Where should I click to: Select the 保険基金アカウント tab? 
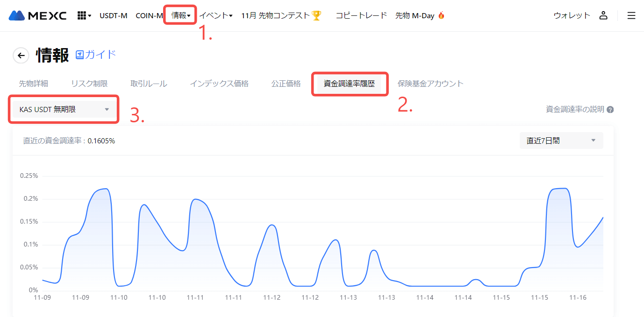430,84
